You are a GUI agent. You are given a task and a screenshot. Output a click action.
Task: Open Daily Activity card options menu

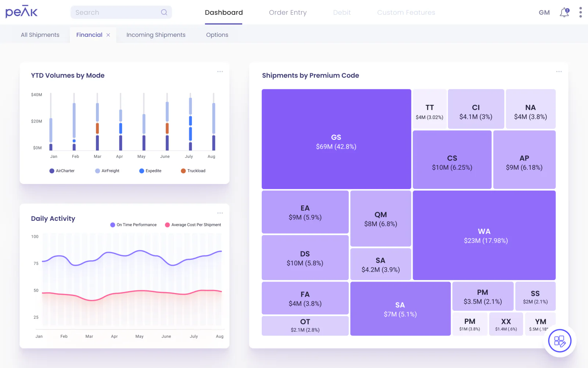pos(220,213)
